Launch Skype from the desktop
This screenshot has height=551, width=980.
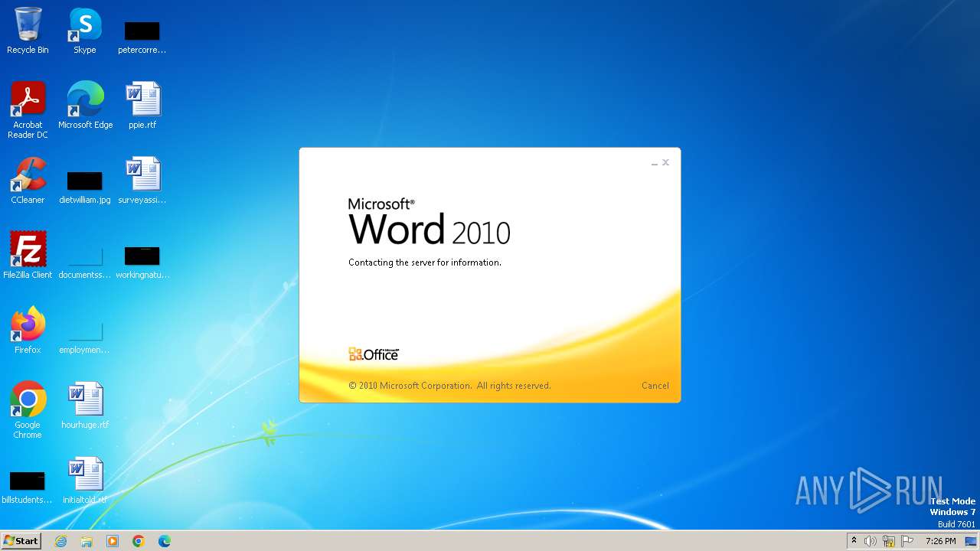[x=85, y=31]
